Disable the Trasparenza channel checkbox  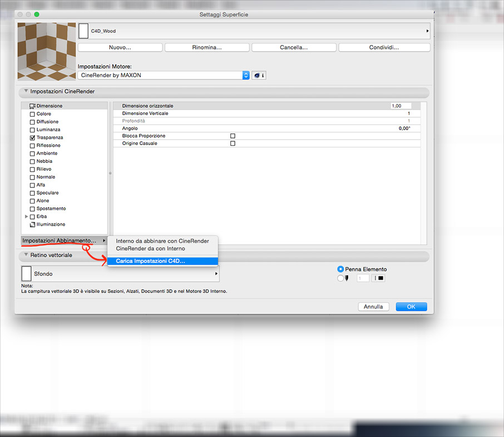click(x=32, y=137)
